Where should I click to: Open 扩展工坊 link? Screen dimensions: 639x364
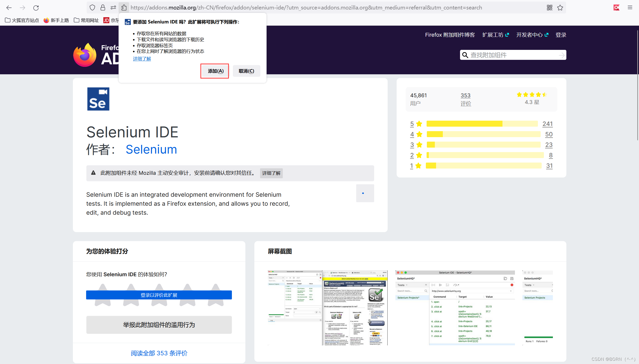pyautogui.click(x=495, y=35)
